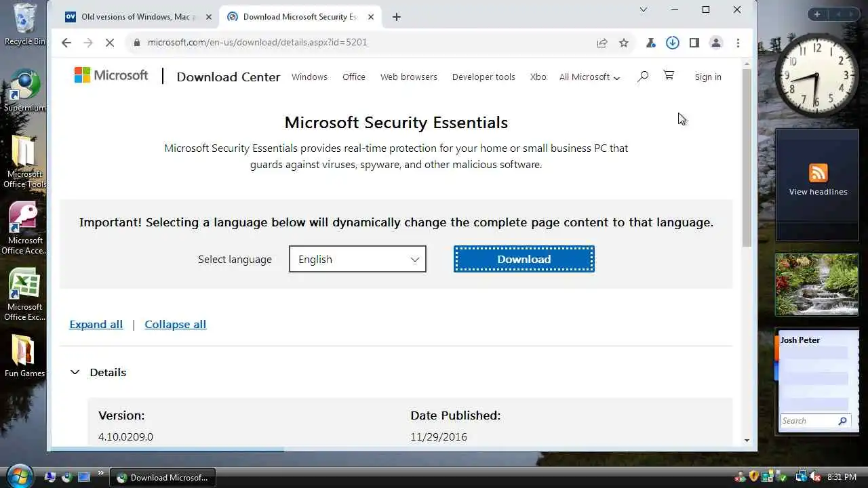Click the address bar URL
This screenshot has height=488, width=868.
point(258,42)
